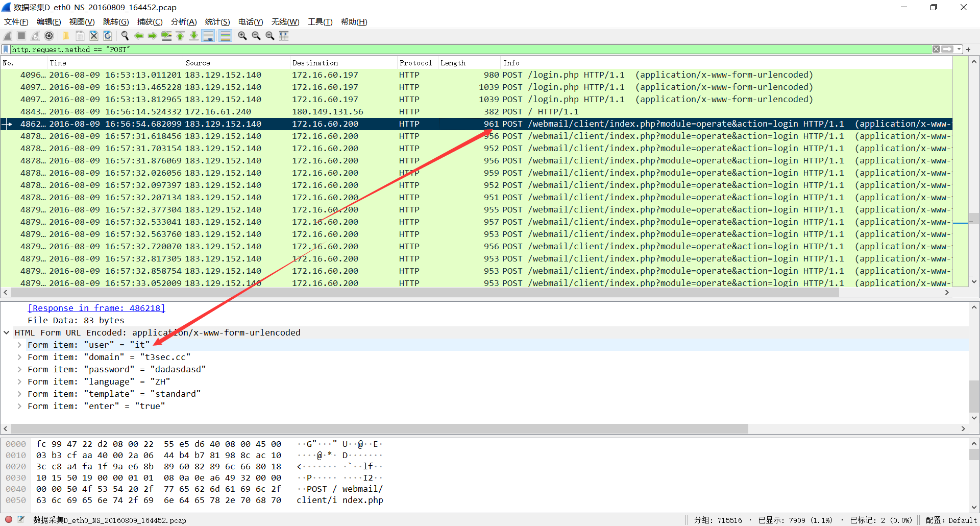The width and height of the screenshot is (980, 526).
Task: Select packet destined to 180.149.131.56
Action: click(x=476, y=111)
